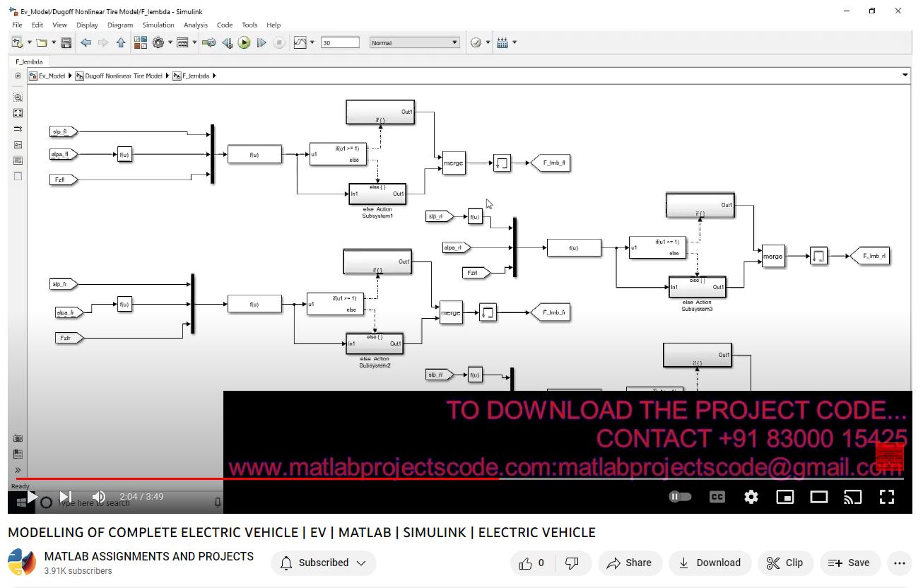The height and width of the screenshot is (588, 923).
Task: Click the Zoom tool in the palette
Action: pyautogui.click(x=18, y=98)
